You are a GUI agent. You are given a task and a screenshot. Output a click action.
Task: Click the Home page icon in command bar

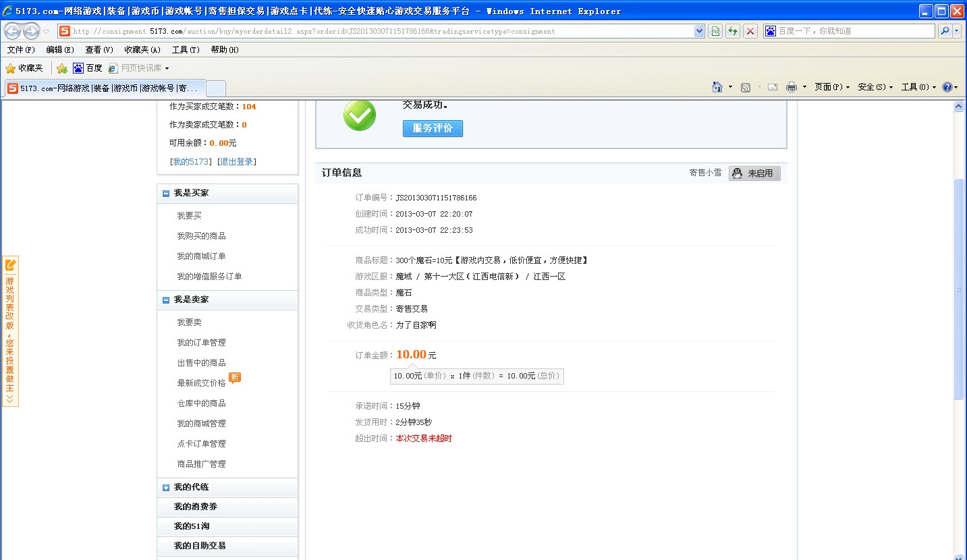point(717,87)
